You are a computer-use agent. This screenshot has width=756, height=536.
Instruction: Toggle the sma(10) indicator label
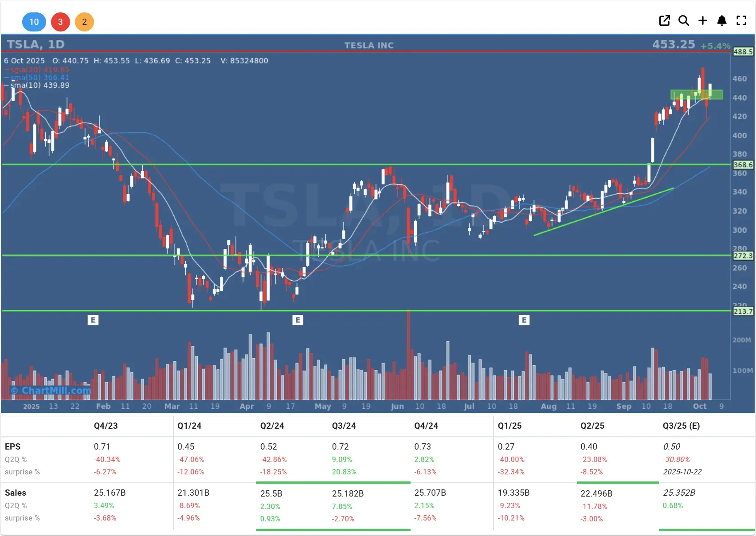click(40, 85)
